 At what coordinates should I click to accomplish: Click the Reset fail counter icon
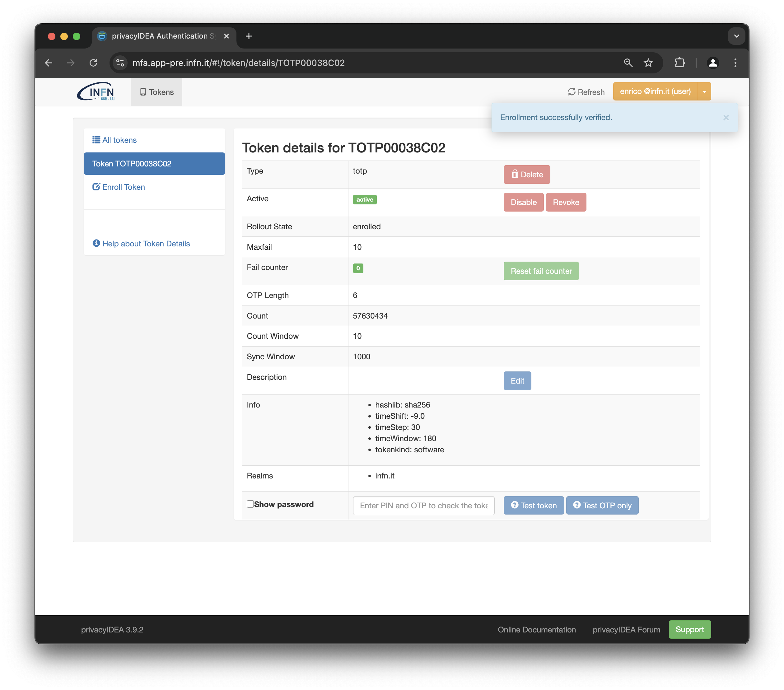click(541, 271)
